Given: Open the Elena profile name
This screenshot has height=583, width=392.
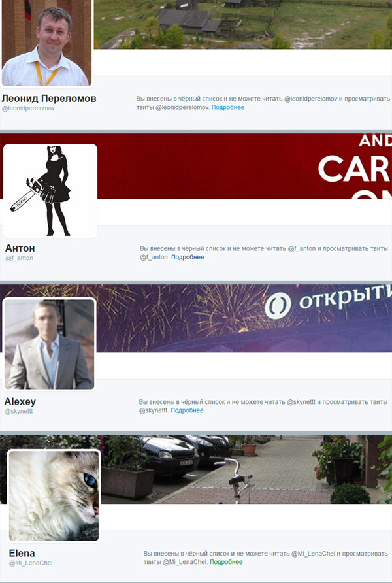Looking at the screenshot, I should [x=22, y=553].
